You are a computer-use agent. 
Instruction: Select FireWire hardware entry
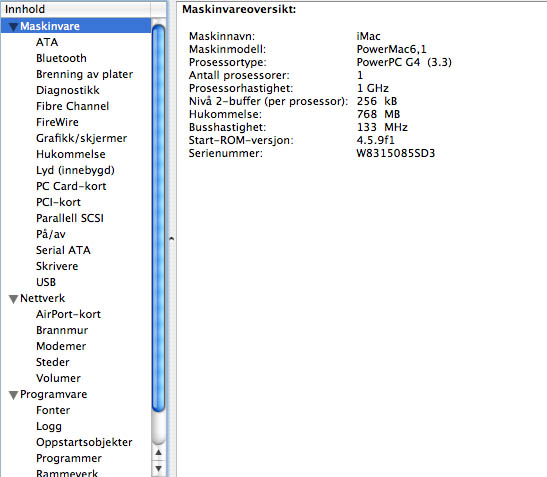57,122
